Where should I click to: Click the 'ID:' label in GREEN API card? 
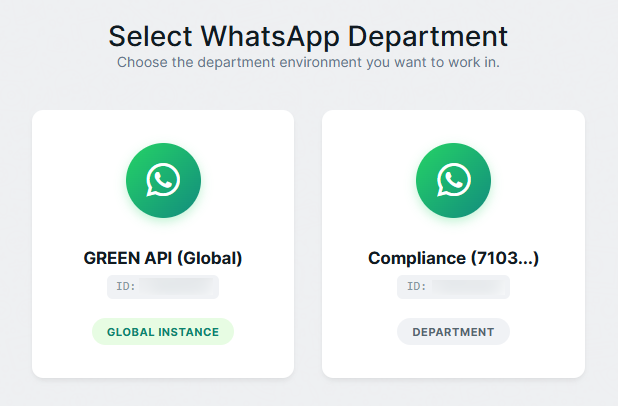[x=126, y=287]
